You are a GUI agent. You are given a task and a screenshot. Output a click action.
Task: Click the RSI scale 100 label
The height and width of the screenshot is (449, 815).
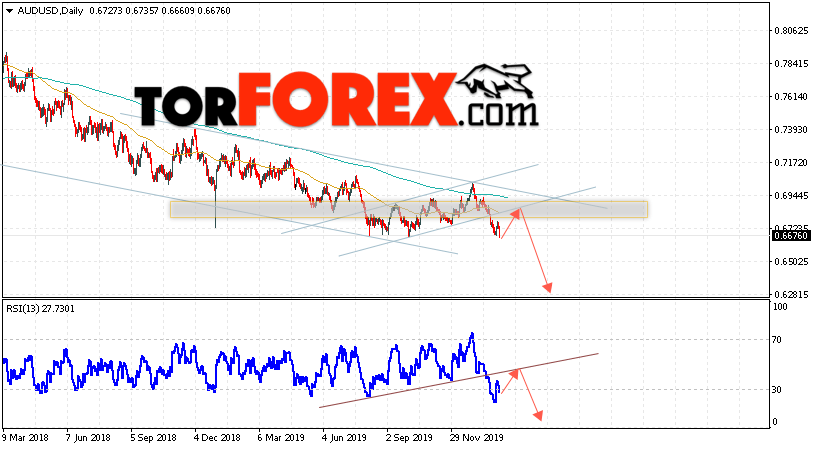tap(780, 307)
